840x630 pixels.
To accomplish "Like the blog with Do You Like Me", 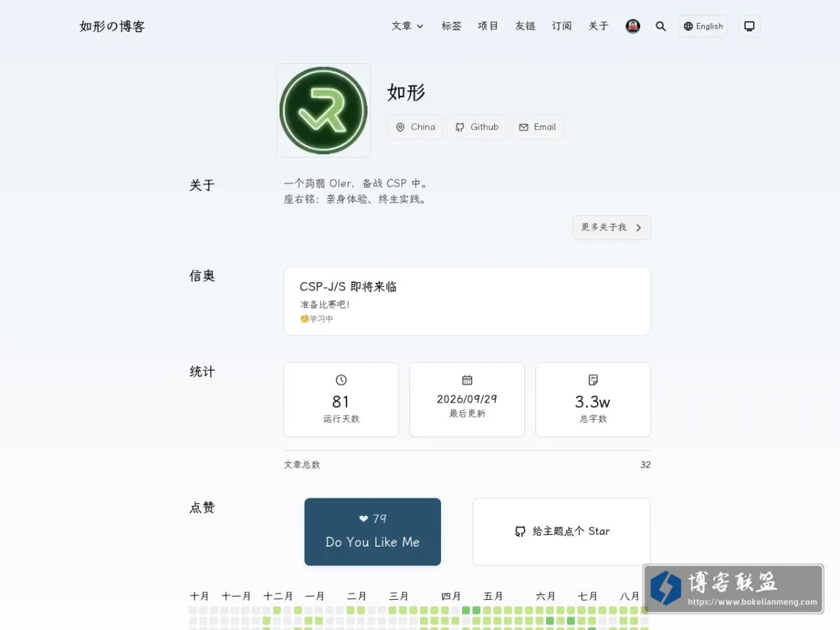I will (372, 532).
